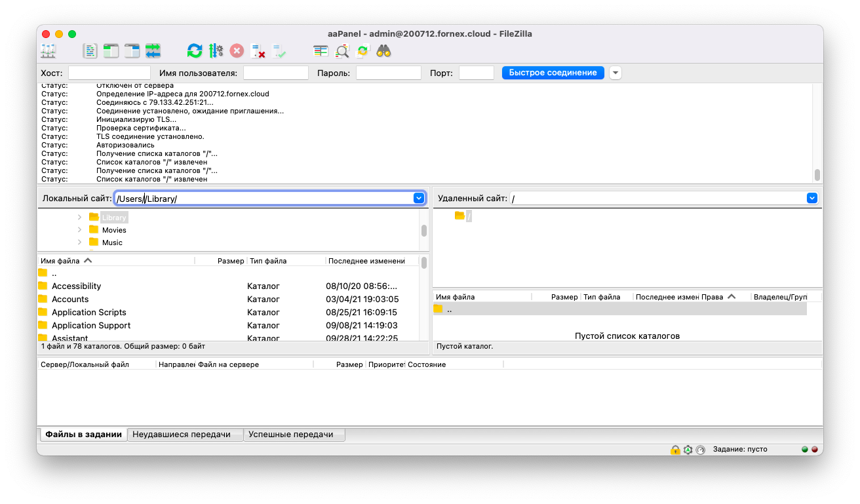Sort remote files by Права column
The height and width of the screenshot is (504, 860).
pos(725,297)
